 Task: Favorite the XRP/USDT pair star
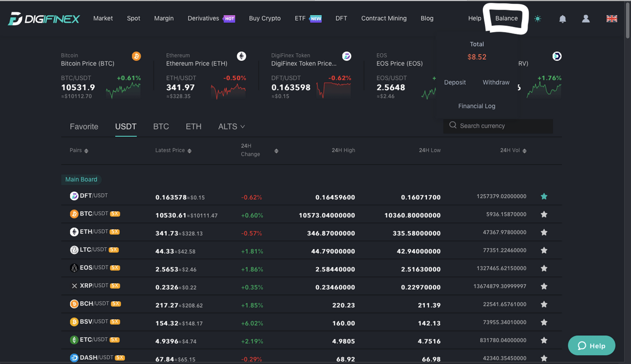pyautogui.click(x=544, y=286)
